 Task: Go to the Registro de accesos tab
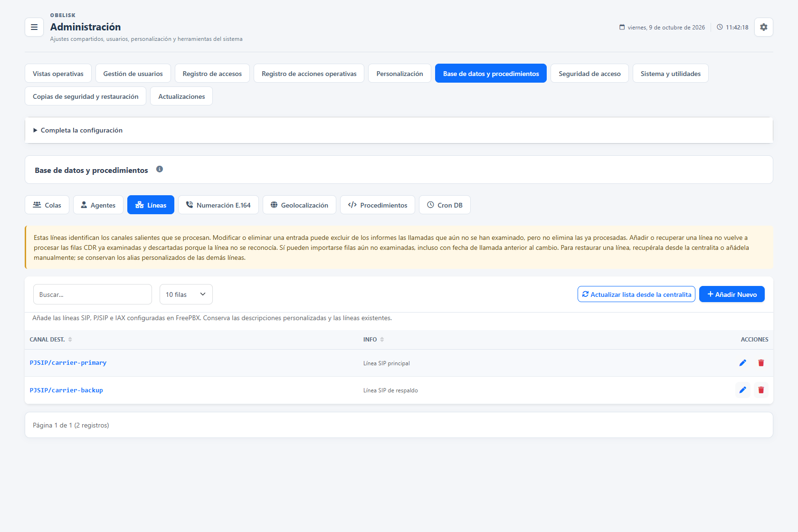tap(212, 74)
